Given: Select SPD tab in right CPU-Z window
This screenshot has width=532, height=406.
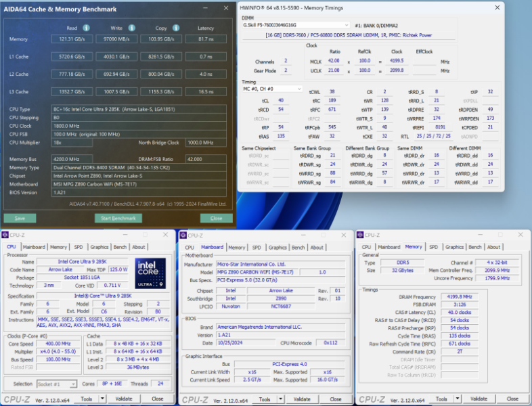Looking at the screenshot, I should (x=433, y=247).
